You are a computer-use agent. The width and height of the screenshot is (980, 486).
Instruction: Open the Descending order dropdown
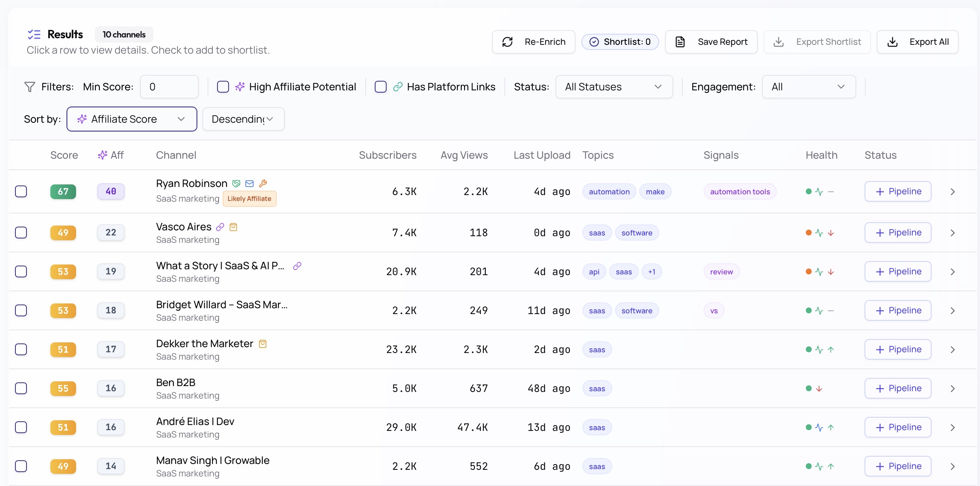(x=243, y=119)
